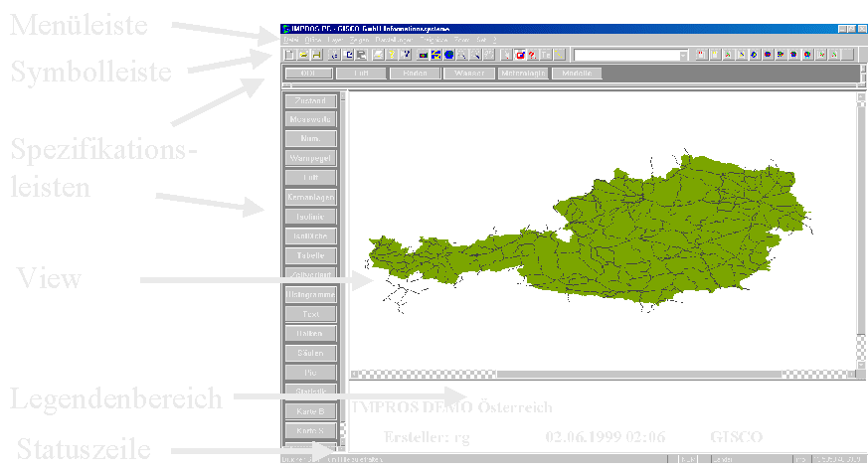
Task: Click the Save diskette toolbar icon
Action: pyautogui.click(x=316, y=55)
